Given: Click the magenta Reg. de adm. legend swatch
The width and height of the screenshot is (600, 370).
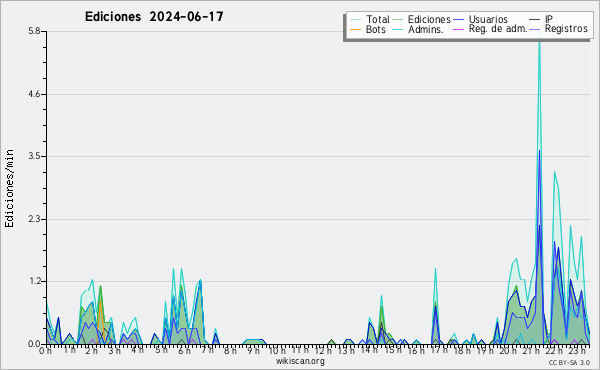Looking at the screenshot, I should pyautogui.click(x=458, y=29).
